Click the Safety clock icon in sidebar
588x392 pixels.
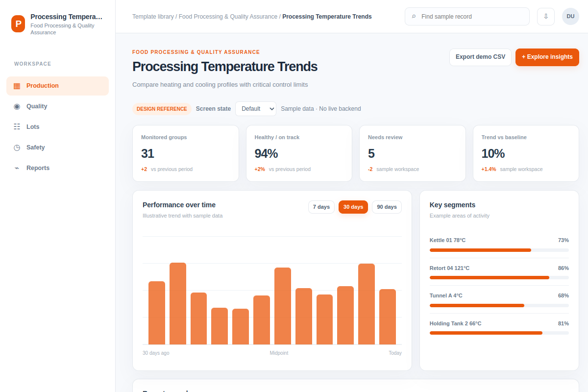point(17,147)
